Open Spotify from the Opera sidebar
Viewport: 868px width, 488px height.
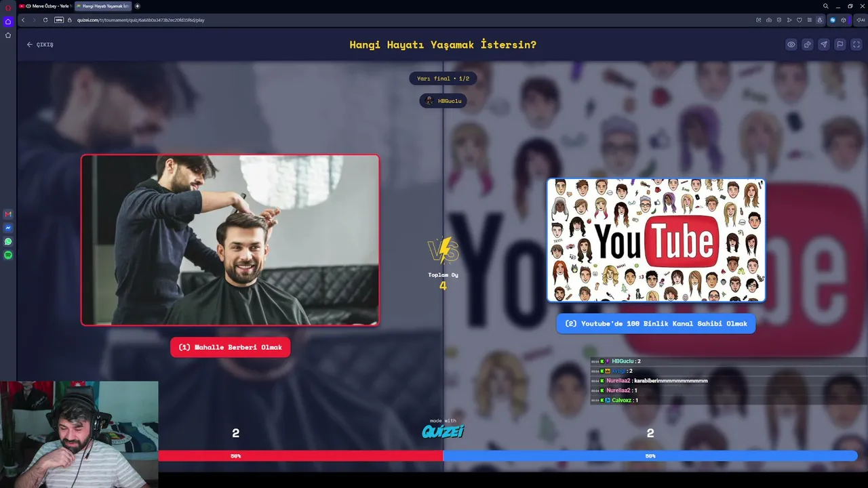(x=8, y=255)
